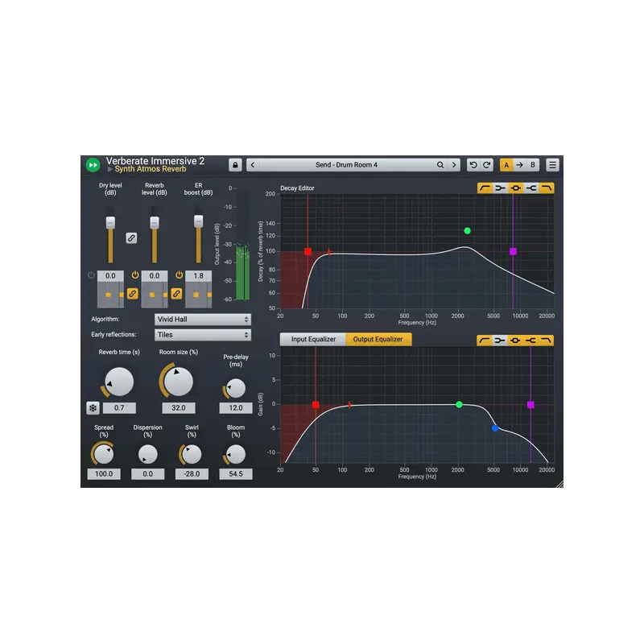Click the Reverb time value 0.7
Screen dimensions: 644x644
point(119,408)
